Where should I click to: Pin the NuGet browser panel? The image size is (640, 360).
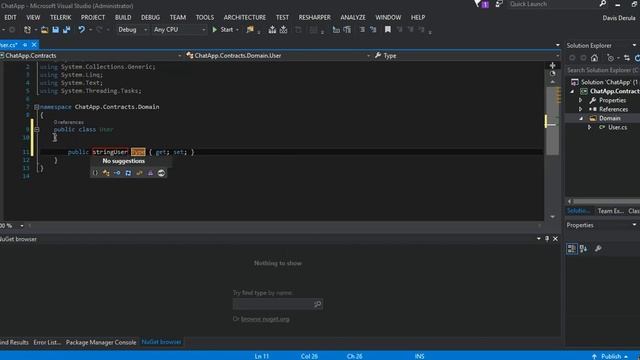click(x=547, y=239)
